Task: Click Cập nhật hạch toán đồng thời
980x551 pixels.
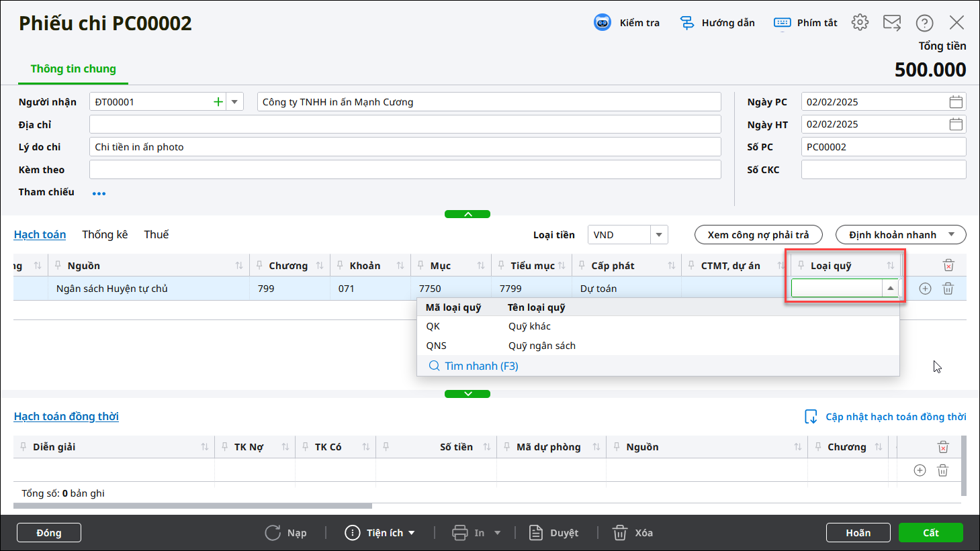Action: coord(885,417)
